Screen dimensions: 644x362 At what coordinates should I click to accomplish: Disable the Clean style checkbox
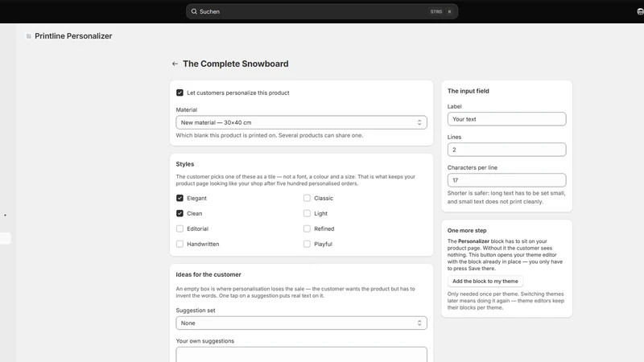tap(180, 213)
